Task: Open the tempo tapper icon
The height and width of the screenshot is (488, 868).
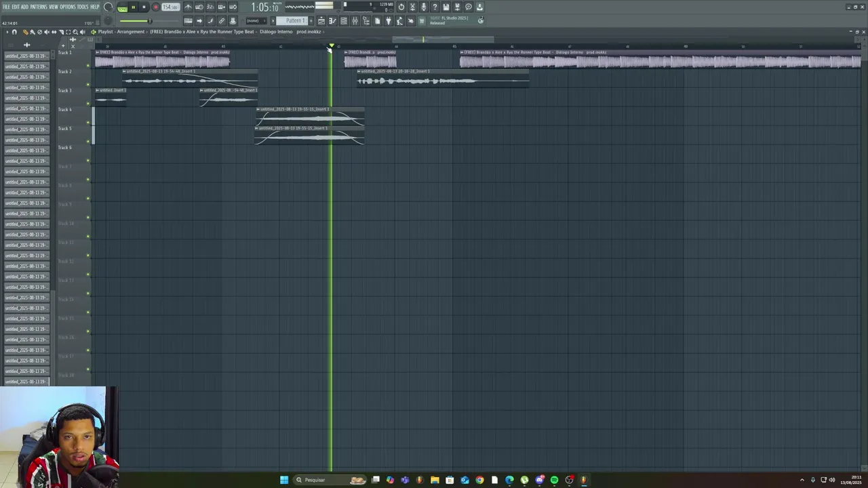Action: click(x=399, y=21)
